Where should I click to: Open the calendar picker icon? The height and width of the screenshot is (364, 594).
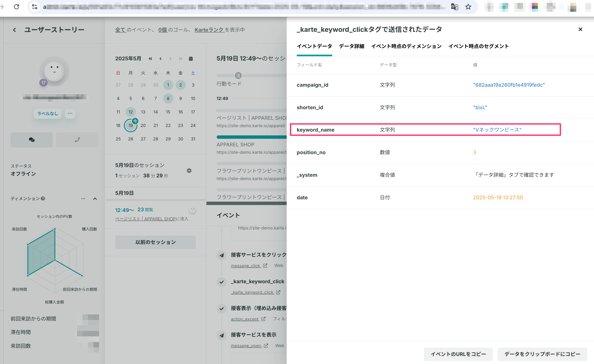(191, 59)
